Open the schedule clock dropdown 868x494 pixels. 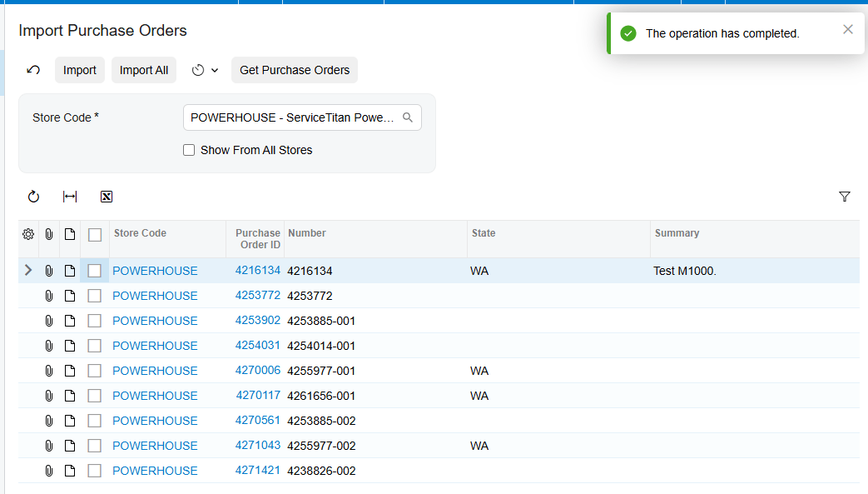[x=205, y=70]
